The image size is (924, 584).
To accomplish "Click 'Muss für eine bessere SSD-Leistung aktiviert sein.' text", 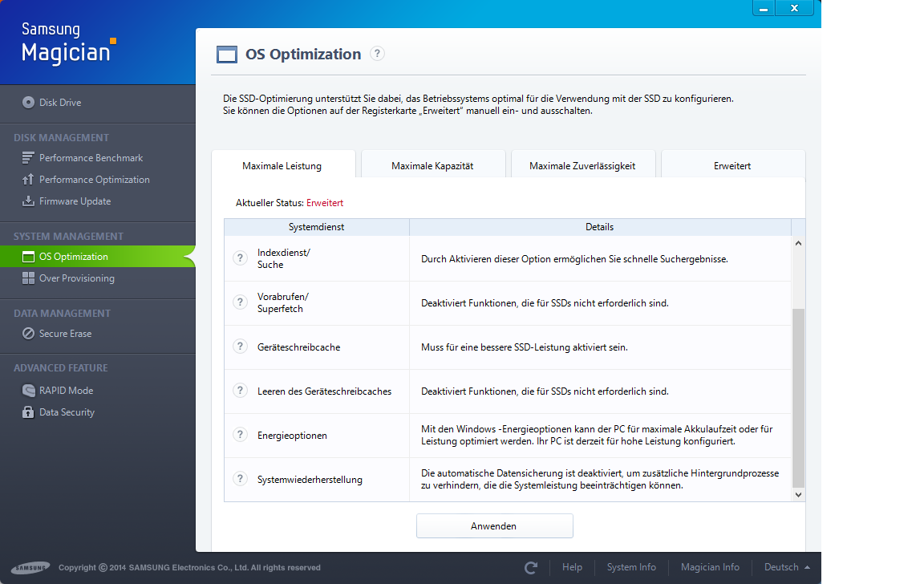I will pos(525,347).
